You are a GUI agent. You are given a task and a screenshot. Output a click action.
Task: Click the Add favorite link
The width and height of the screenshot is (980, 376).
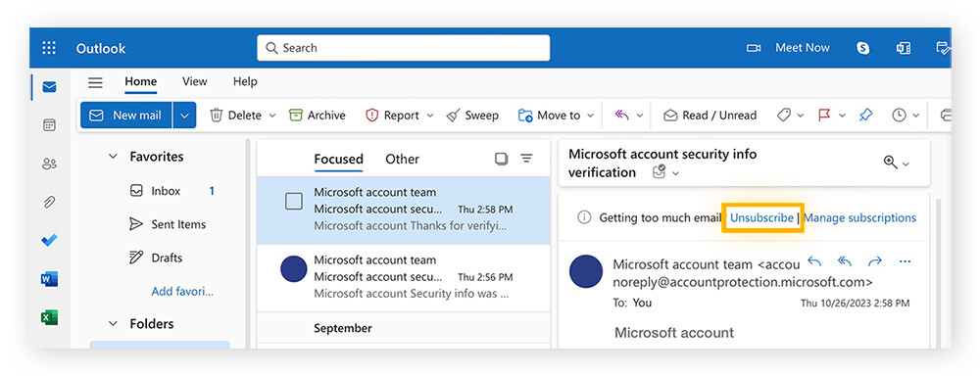tap(182, 292)
